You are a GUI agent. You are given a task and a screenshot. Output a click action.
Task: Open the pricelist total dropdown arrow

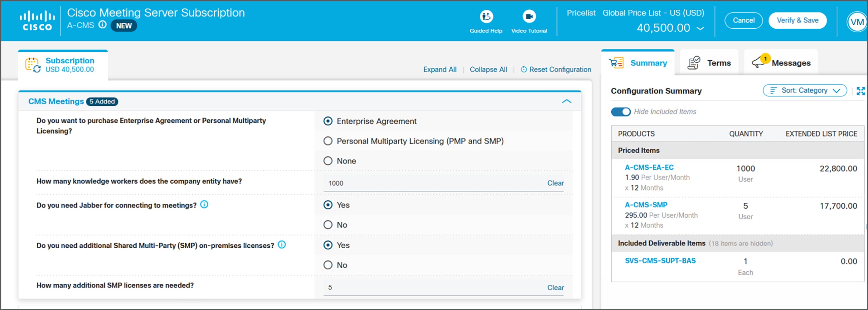(x=700, y=28)
